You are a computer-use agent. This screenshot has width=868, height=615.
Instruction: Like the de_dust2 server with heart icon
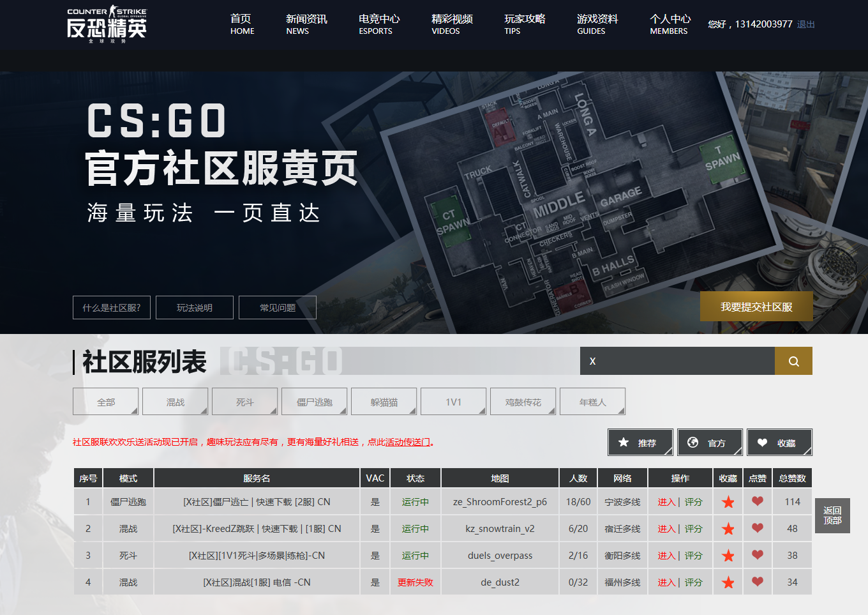coord(758,582)
